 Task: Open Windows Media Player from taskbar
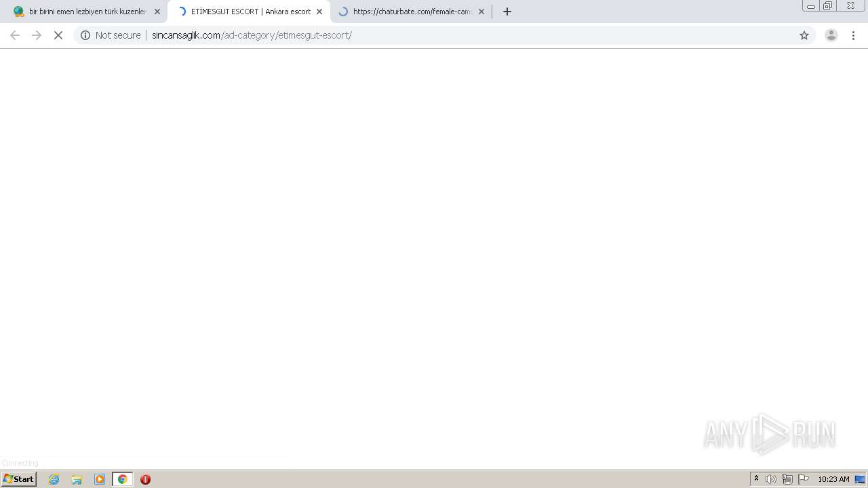click(100, 479)
